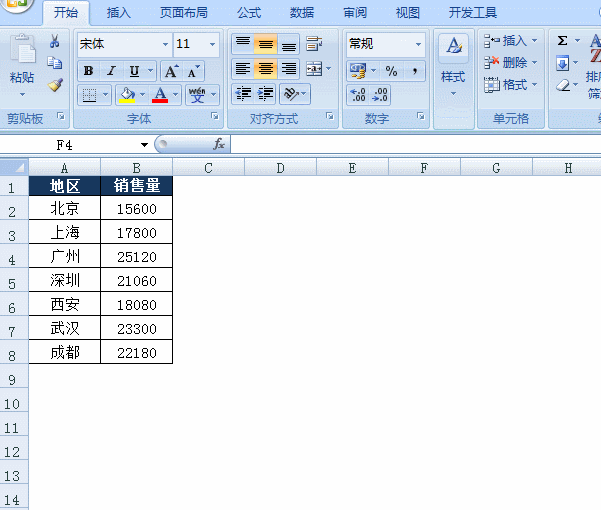Switch to the 插入 ribbon tab
The height and width of the screenshot is (510, 601).
click(x=118, y=13)
